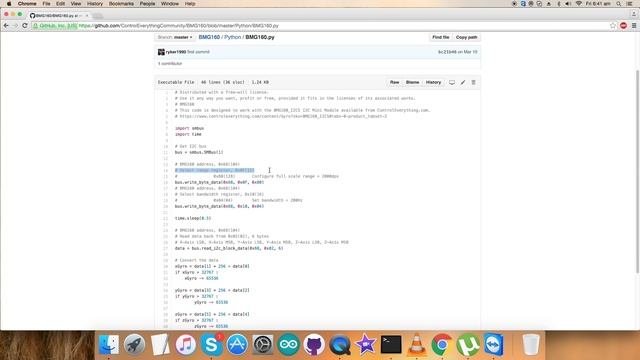Click the 1 contributor link

click(170, 64)
